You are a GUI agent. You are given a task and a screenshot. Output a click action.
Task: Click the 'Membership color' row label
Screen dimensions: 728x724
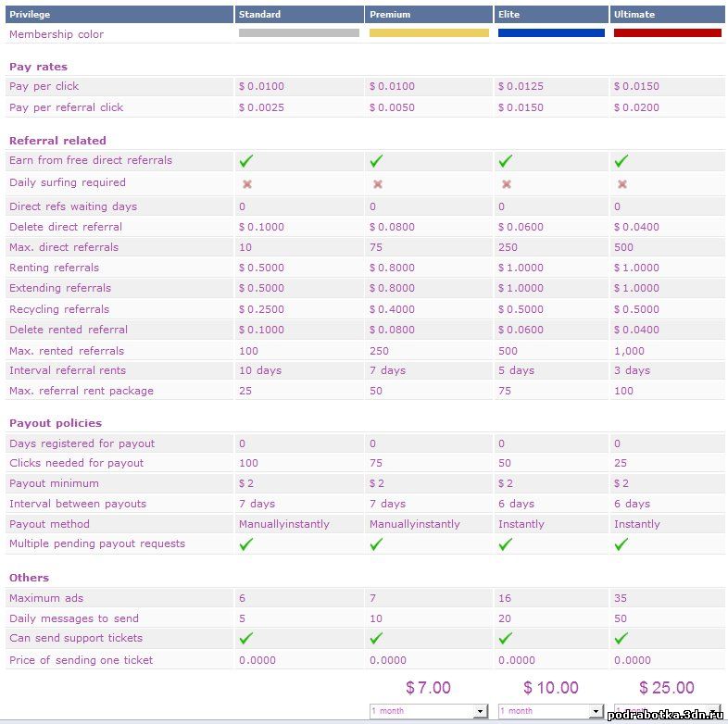click(56, 34)
